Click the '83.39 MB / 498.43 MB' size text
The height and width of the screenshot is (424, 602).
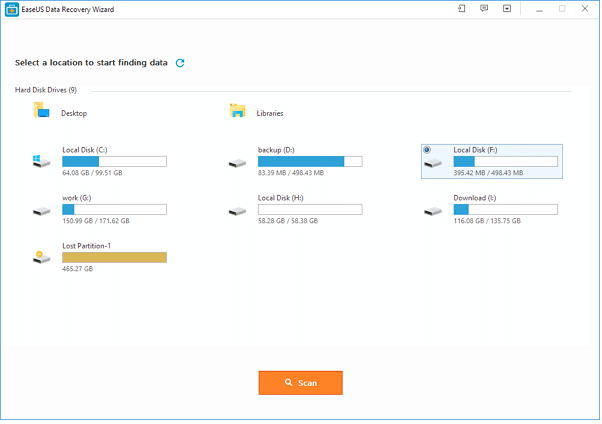click(x=291, y=173)
